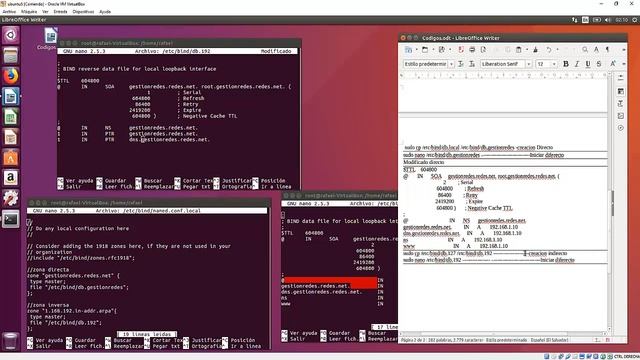Click the Liberation Serif font name field
The image size is (640, 360).
[502, 64]
